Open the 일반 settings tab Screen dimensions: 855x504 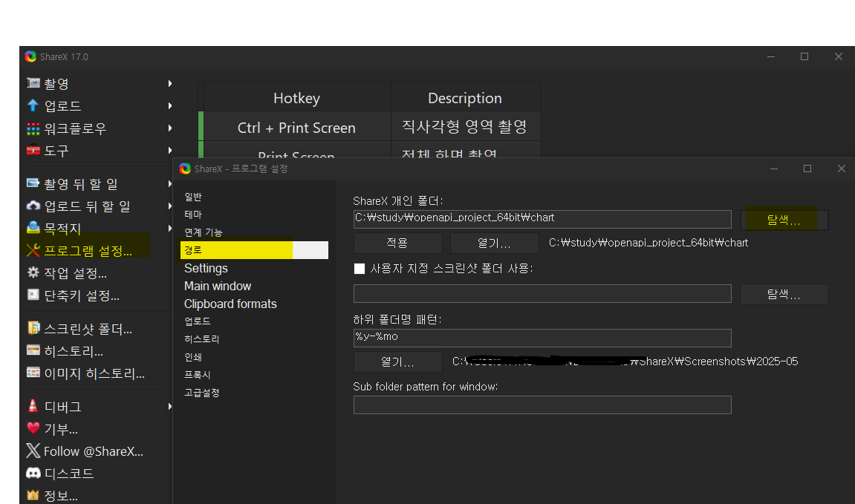pyautogui.click(x=193, y=197)
